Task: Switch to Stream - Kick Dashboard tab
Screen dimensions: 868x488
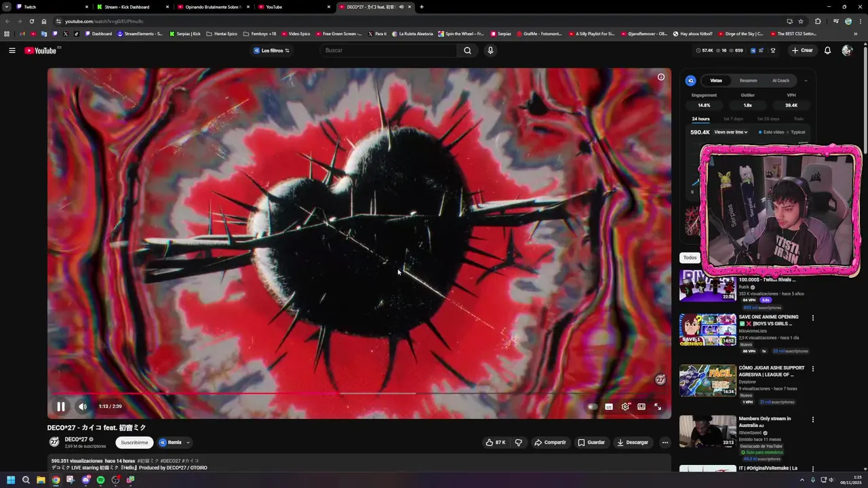Action: [x=131, y=7]
